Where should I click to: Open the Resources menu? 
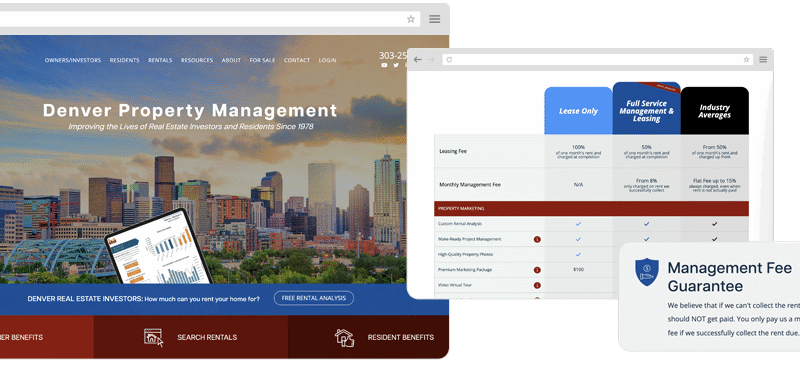point(197,60)
